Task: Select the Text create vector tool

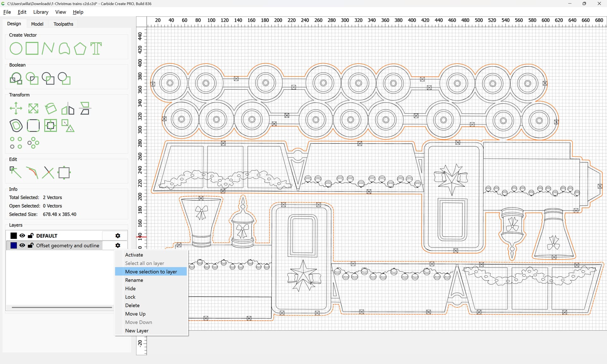Action: (x=96, y=49)
